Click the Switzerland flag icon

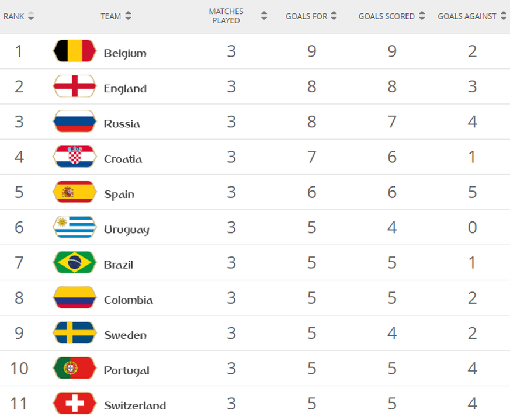(74, 404)
